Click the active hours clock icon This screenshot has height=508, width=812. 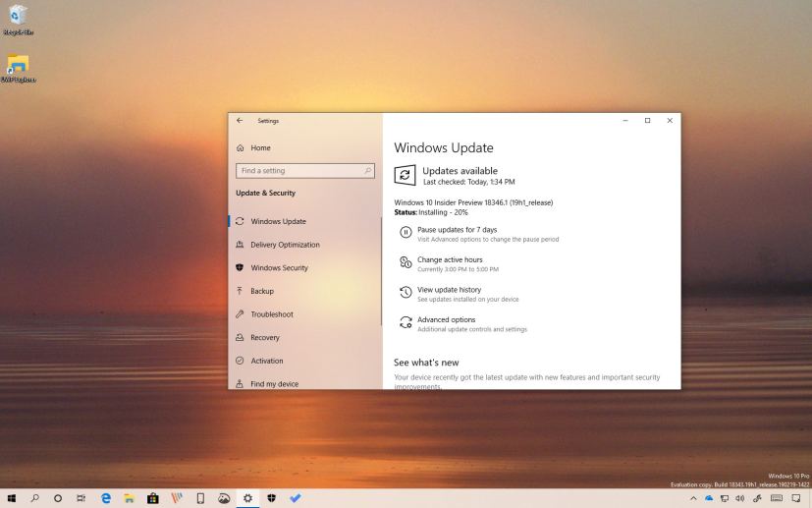(406, 262)
